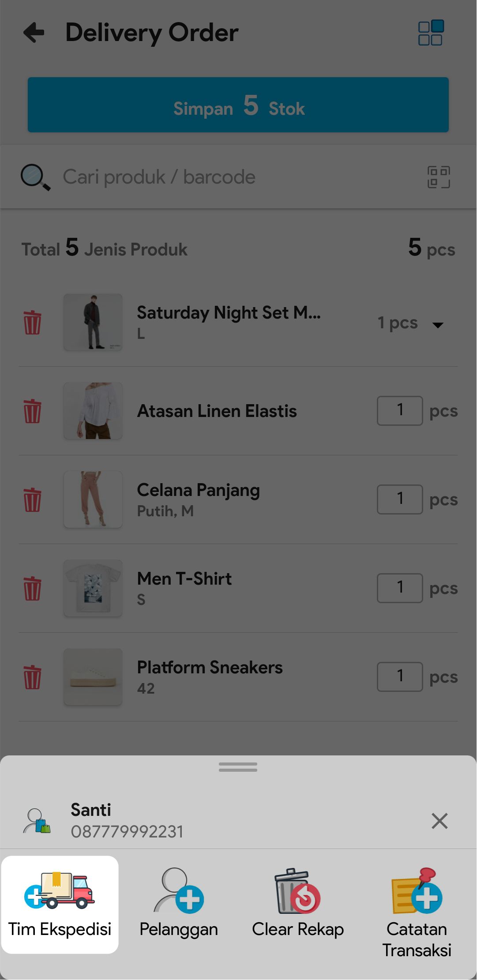Tap the bottom sheet drag handle
The height and width of the screenshot is (980, 477).
click(238, 767)
